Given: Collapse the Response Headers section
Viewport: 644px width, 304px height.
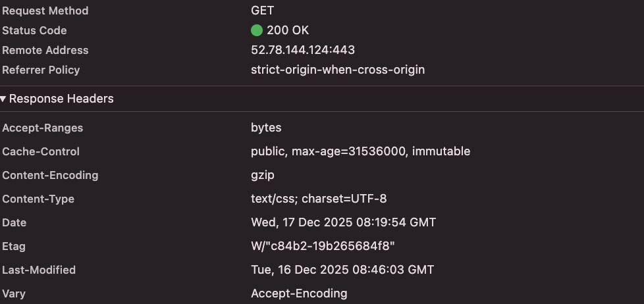Looking at the screenshot, I should click(x=4, y=99).
